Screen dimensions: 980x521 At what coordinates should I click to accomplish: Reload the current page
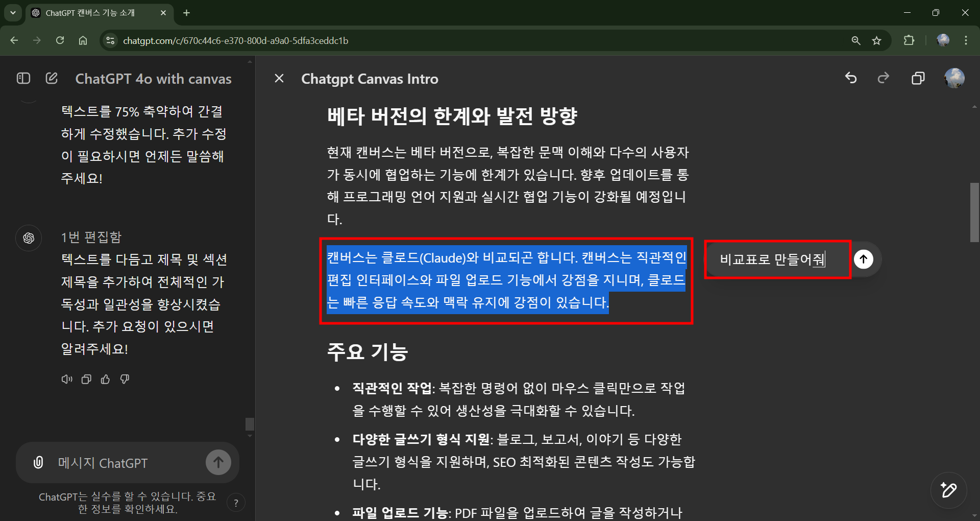point(60,40)
